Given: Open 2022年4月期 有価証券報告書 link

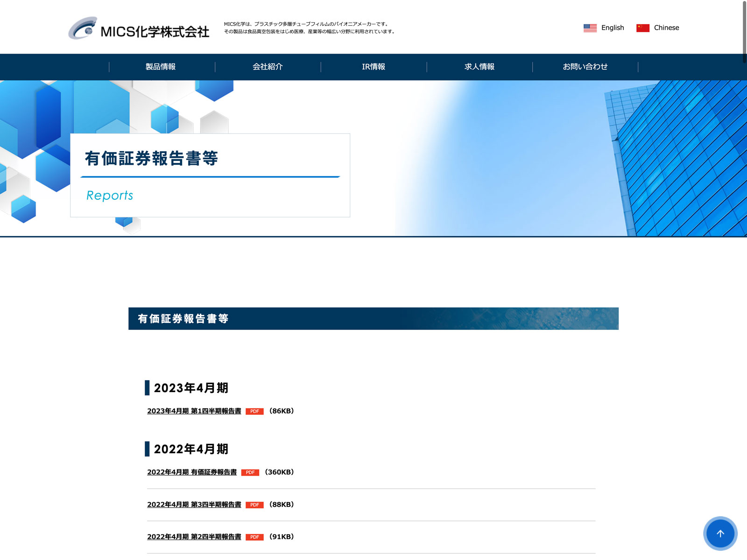Looking at the screenshot, I should [x=192, y=472].
